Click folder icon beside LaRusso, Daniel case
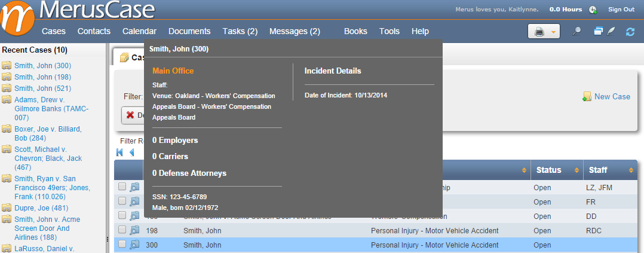This screenshot has width=644, height=253. click(7, 248)
